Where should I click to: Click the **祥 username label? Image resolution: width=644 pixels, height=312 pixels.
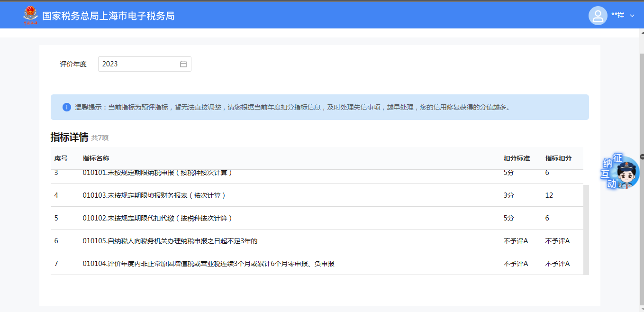tap(617, 16)
